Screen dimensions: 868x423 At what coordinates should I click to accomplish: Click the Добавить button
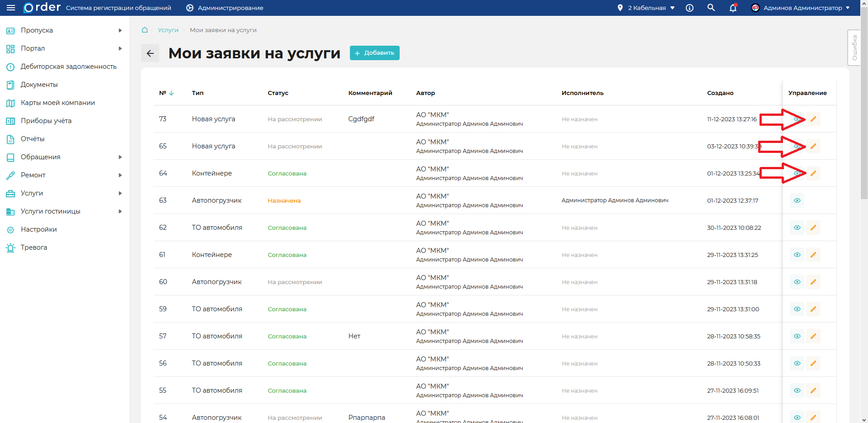(x=374, y=53)
